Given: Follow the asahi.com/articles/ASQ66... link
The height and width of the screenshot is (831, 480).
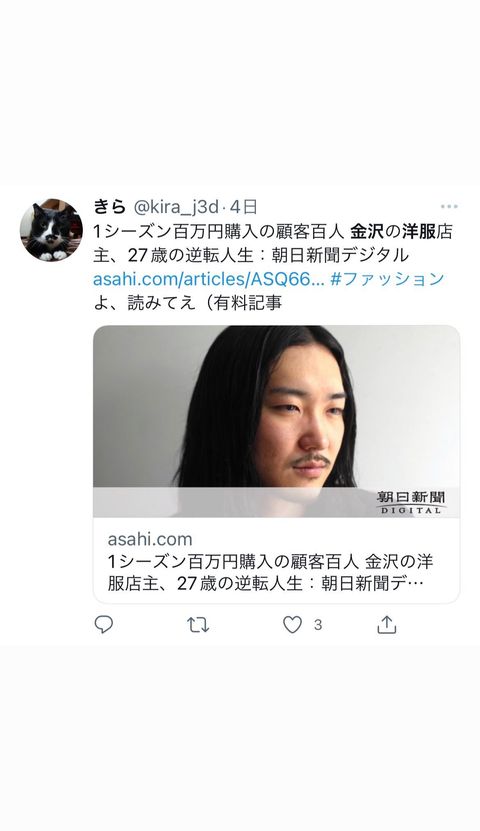Looking at the screenshot, I should (x=209, y=279).
